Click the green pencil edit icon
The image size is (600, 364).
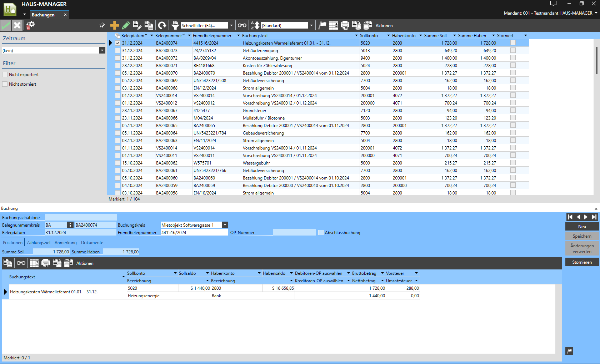126,25
